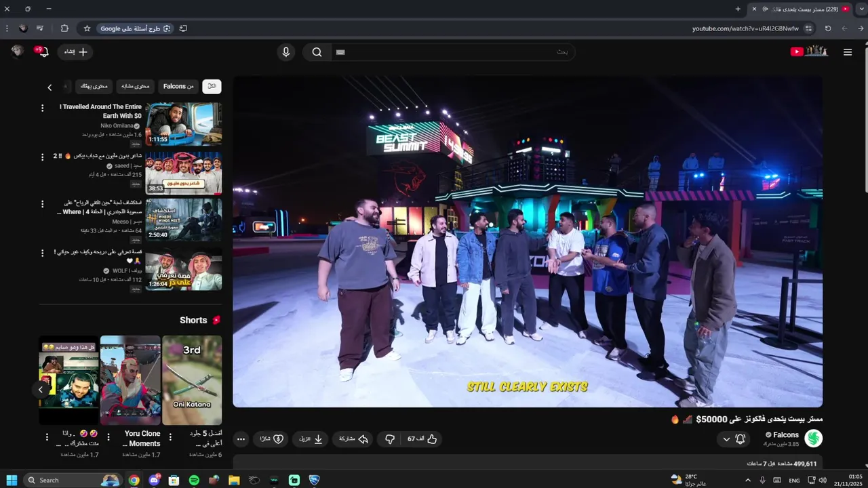Dislike the video with thumbs-down icon
868x488 pixels.
[x=389, y=439]
